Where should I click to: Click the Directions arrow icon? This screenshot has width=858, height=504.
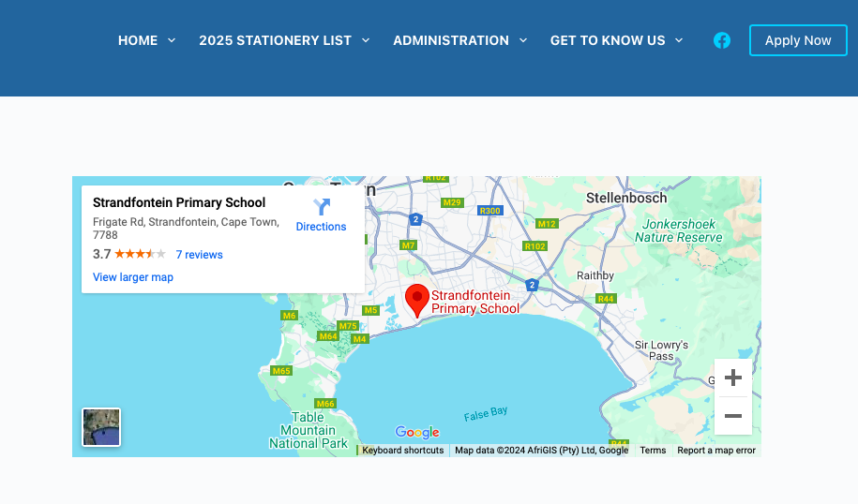[x=322, y=207]
